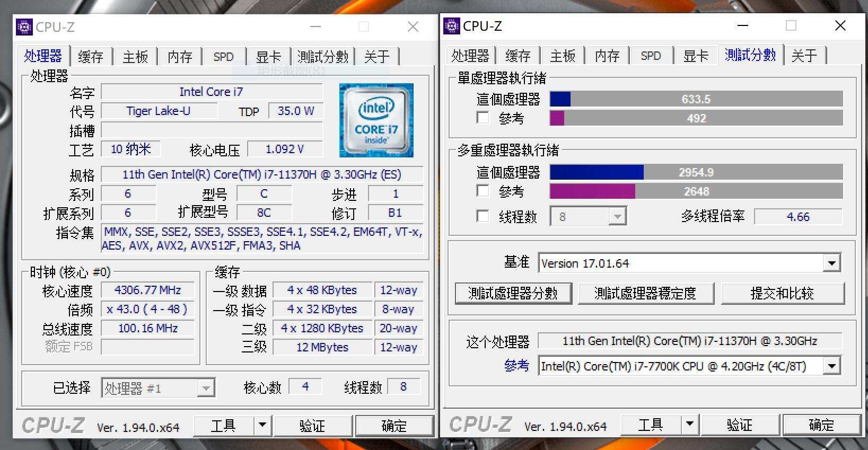Close the right CPU-Z window
868x450 pixels.
pyautogui.click(x=840, y=25)
